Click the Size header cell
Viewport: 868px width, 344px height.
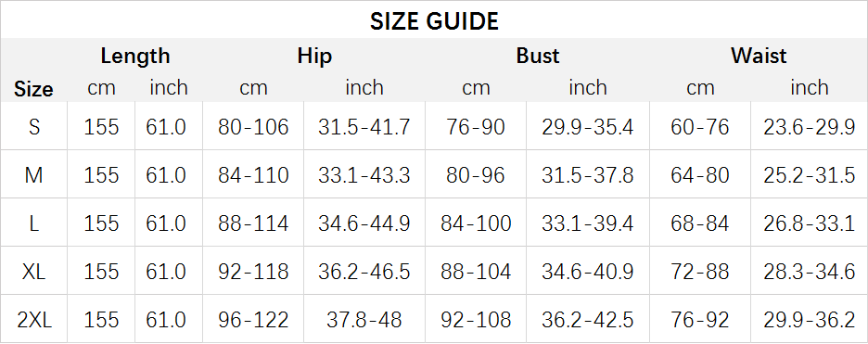(33, 89)
